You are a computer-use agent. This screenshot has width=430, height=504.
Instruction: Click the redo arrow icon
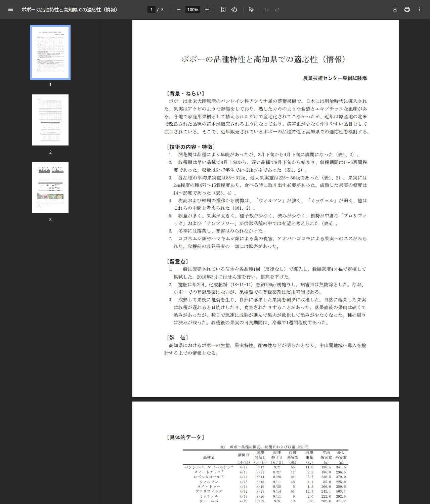[x=277, y=9]
